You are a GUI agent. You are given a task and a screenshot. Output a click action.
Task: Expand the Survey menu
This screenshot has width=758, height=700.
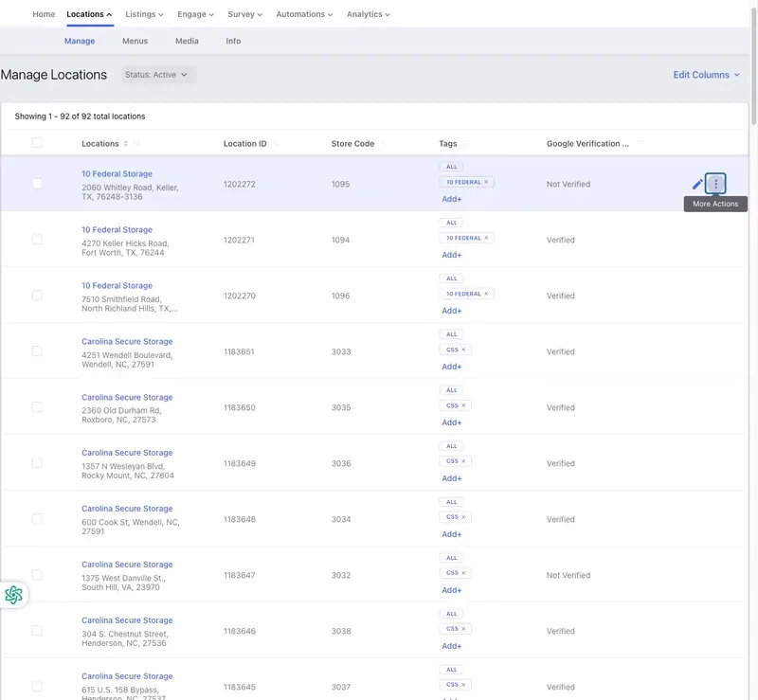(245, 14)
